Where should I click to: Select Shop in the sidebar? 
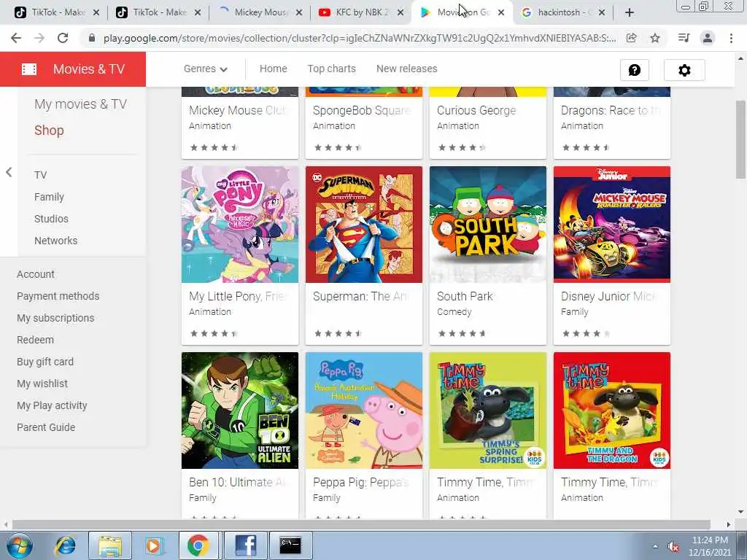(x=49, y=131)
